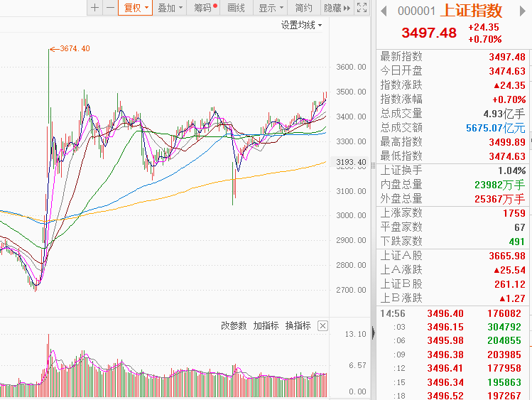The image size is (532, 400).
Task: Open the 复权 dropdown
Action: 136,8
